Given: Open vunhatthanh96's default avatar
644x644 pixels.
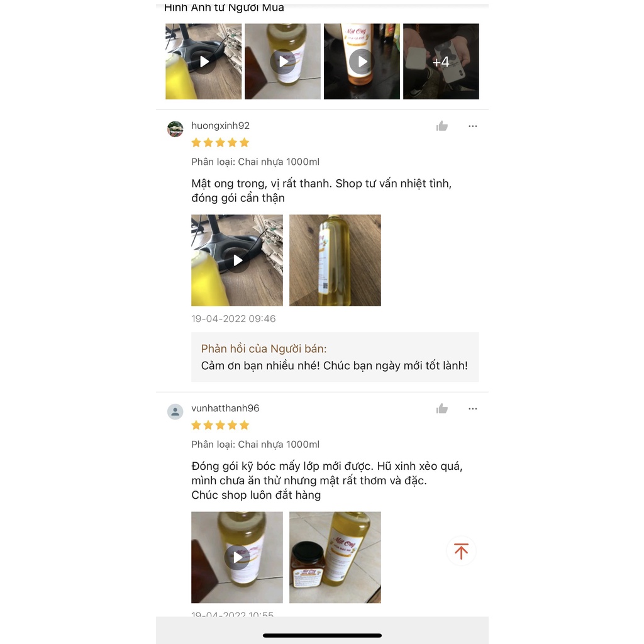Looking at the screenshot, I should click(175, 411).
